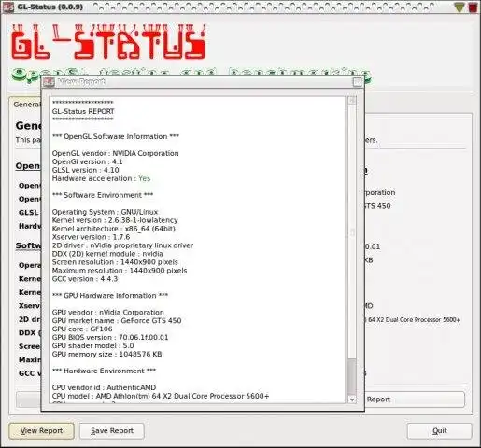This screenshot has height=448, width=481.
Task: Click 'GCC version : 4.4.3' line
Action: 85,279
